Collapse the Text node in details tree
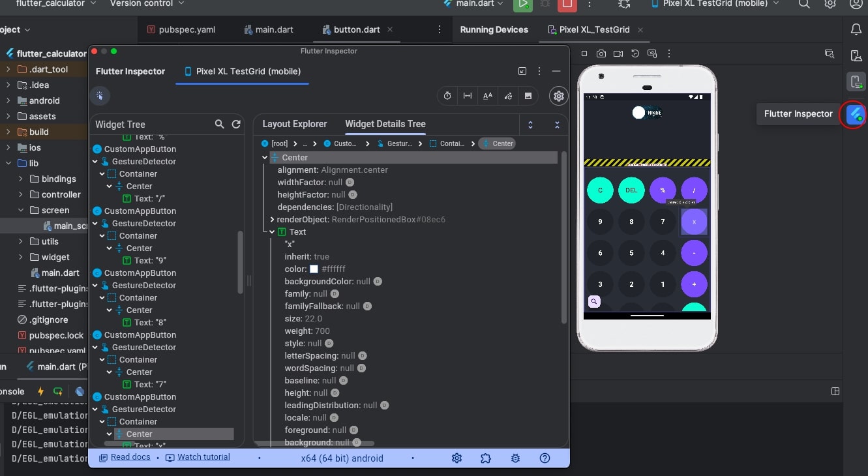This screenshot has height=476, width=868. coord(273,231)
